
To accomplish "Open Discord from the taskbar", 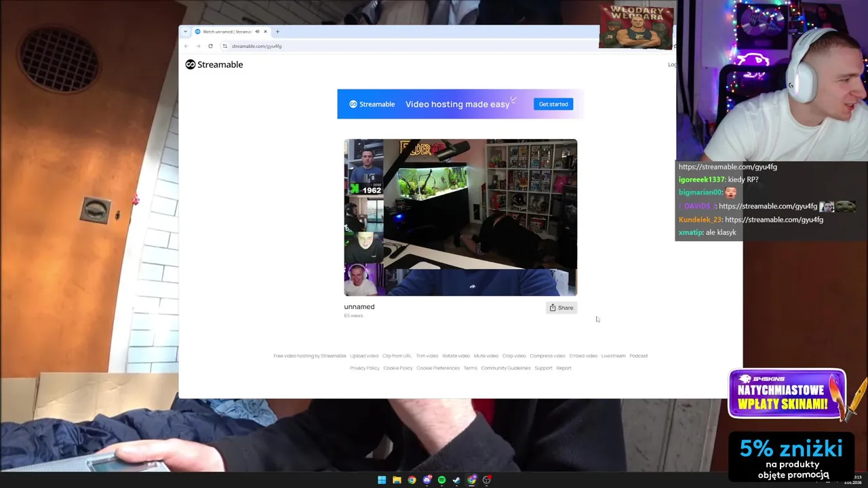I will click(x=427, y=480).
